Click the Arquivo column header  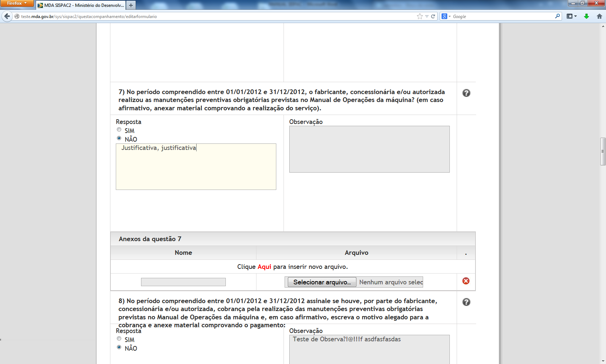pos(356,253)
